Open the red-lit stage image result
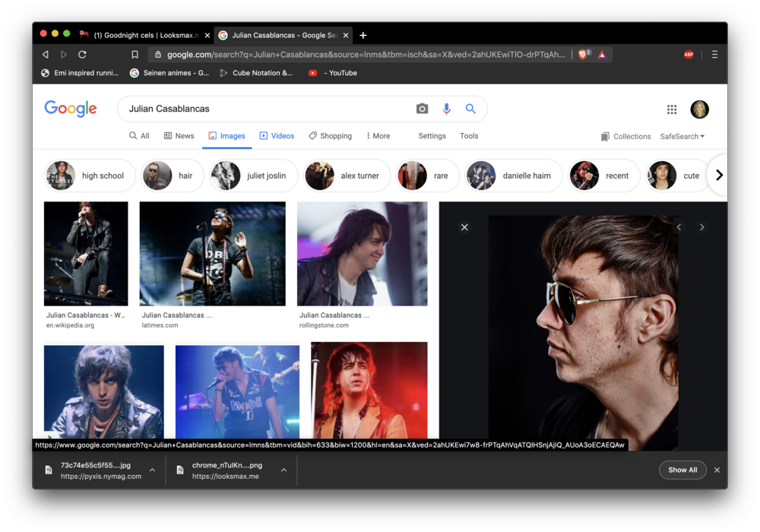The width and height of the screenshot is (760, 532). (x=369, y=391)
